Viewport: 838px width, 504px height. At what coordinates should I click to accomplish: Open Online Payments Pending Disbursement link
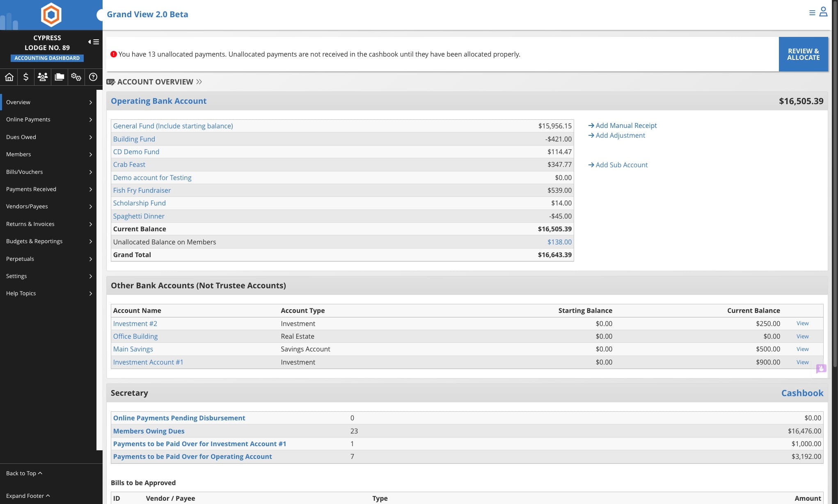179,418
